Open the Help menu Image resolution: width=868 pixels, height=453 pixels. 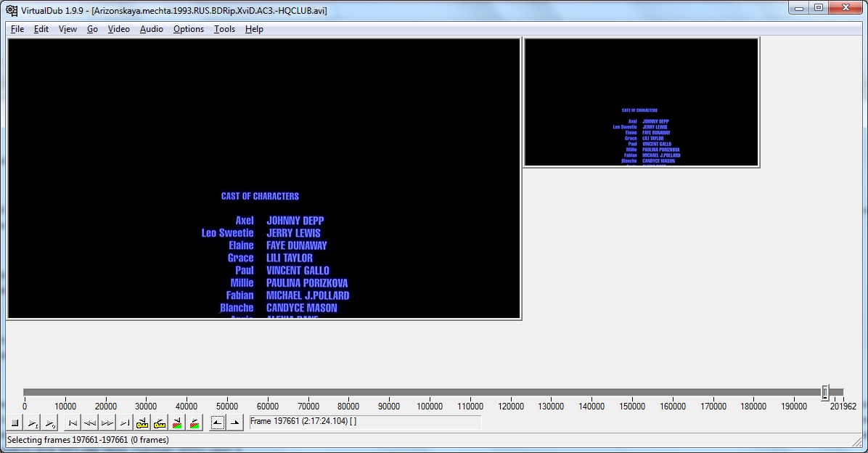254,29
